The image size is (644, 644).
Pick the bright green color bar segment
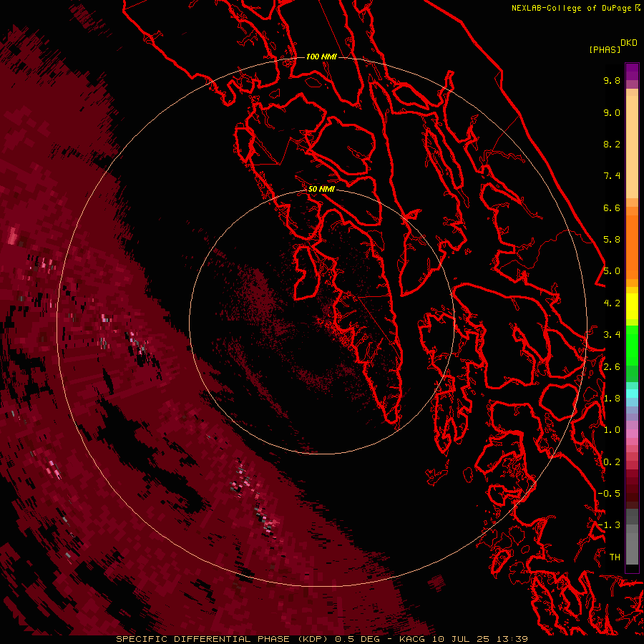(x=632, y=346)
